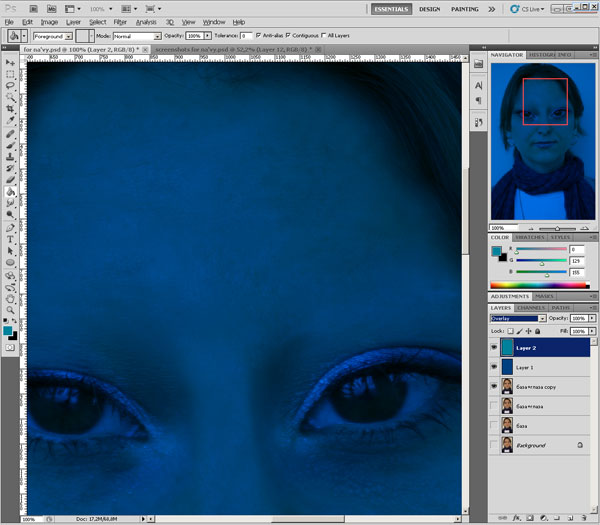Image resolution: width=600 pixels, height=525 pixels.
Task: Expand the Mode dropdown set to Normal
Action: pos(134,36)
